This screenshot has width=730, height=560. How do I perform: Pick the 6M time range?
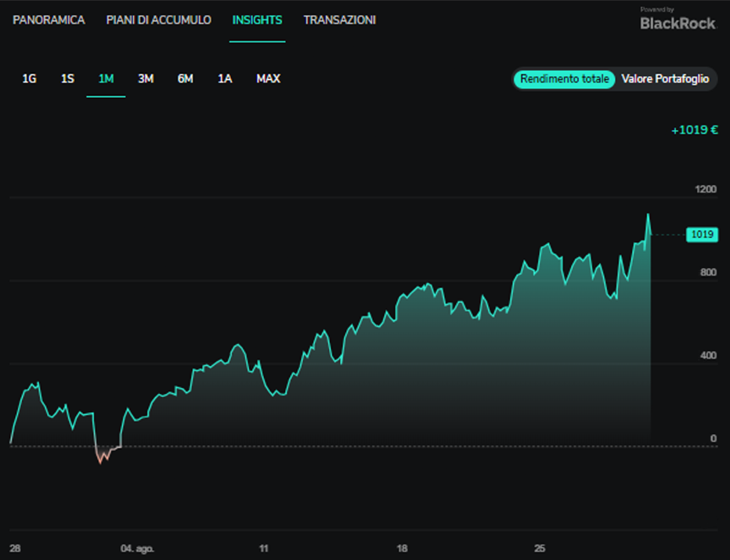point(186,78)
